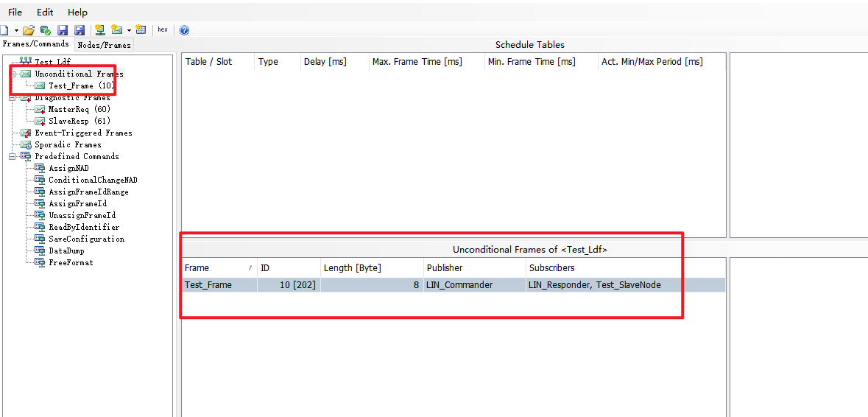Click the Test_Ldf network icon in tree
This screenshot has height=417, width=868.
(26, 61)
